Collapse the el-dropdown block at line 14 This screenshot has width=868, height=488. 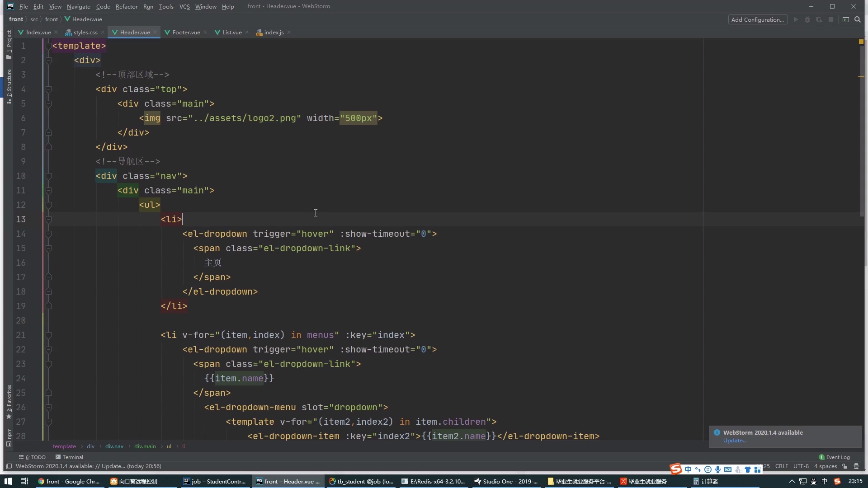pos(49,234)
